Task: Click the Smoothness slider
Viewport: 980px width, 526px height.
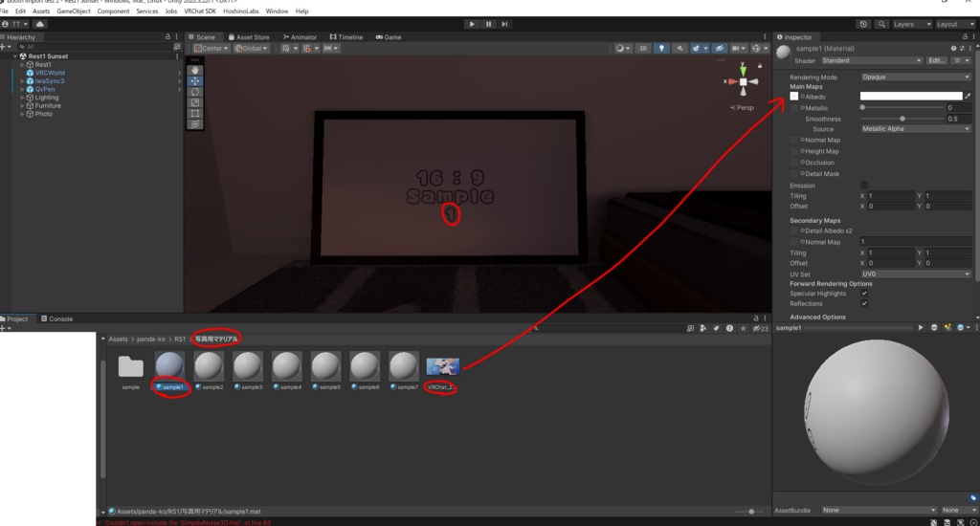Action: point(902,119)
